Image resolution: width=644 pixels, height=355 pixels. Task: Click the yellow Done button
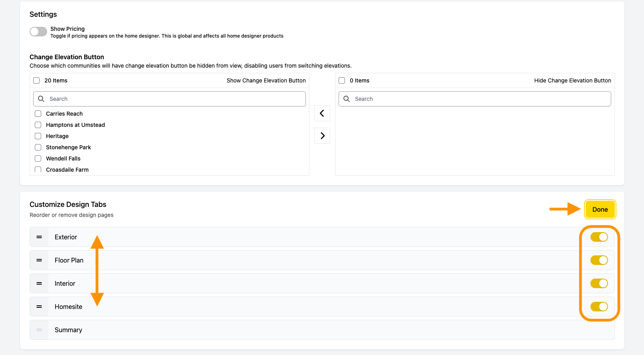[600, 209]
